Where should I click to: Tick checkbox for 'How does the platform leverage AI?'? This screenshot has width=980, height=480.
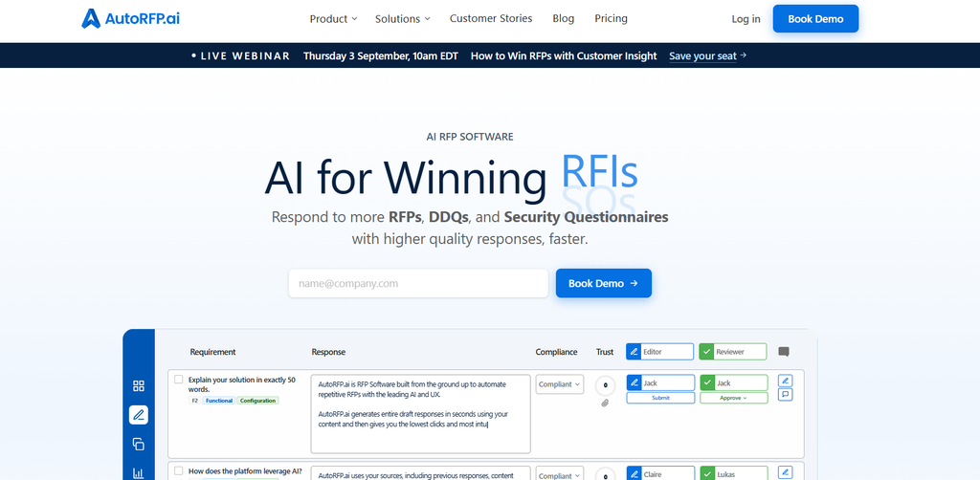point(179,470)
